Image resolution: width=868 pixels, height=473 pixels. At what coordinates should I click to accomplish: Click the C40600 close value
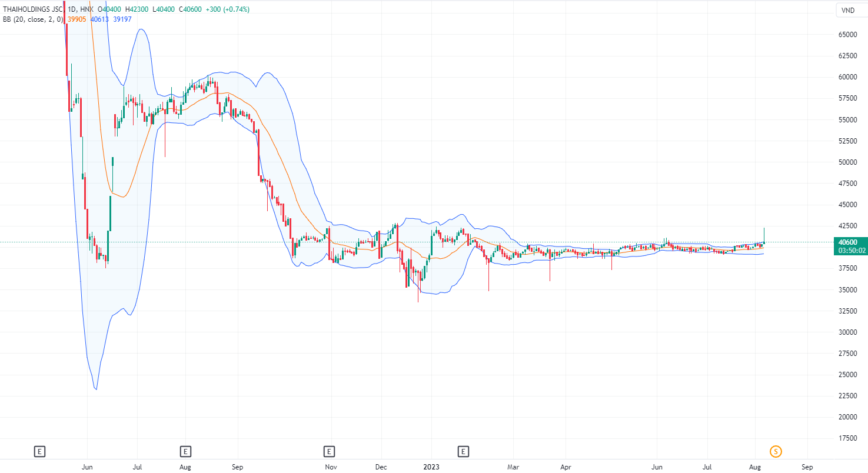coord(189,9)
